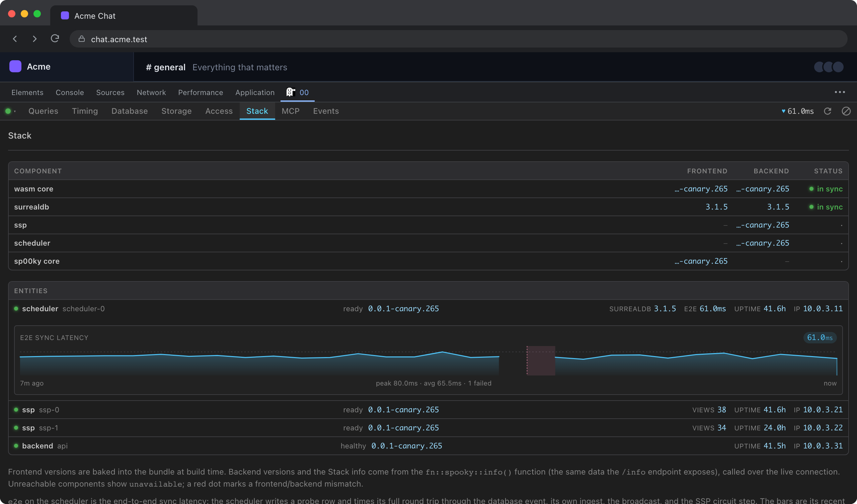Switch to the Events subtab
The height and width of the screenshot is (504, 857).
pos(326,111)
